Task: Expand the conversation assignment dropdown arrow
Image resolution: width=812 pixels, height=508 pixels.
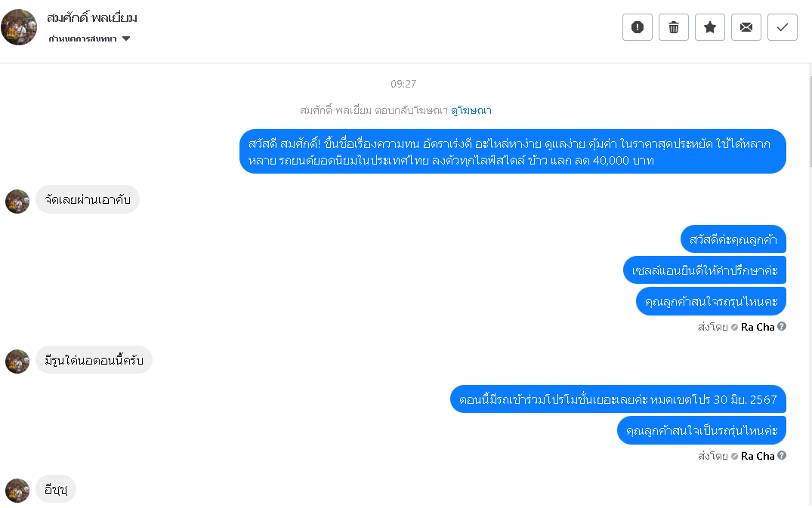Action: (x=126, y=38)
